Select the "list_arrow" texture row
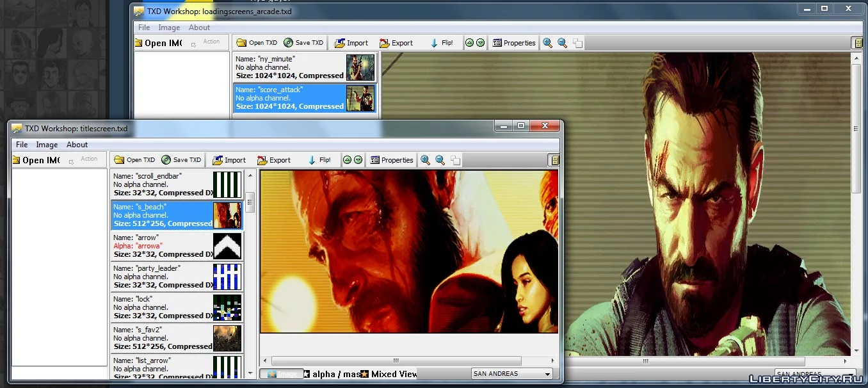This screenshot has width=868, height=388. click(x=177, y=367)
